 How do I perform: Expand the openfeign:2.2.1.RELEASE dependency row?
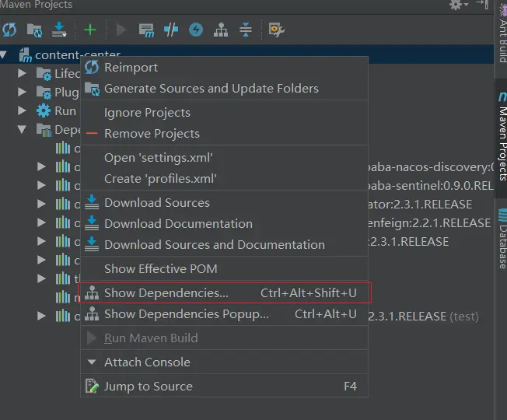[41, 222]
